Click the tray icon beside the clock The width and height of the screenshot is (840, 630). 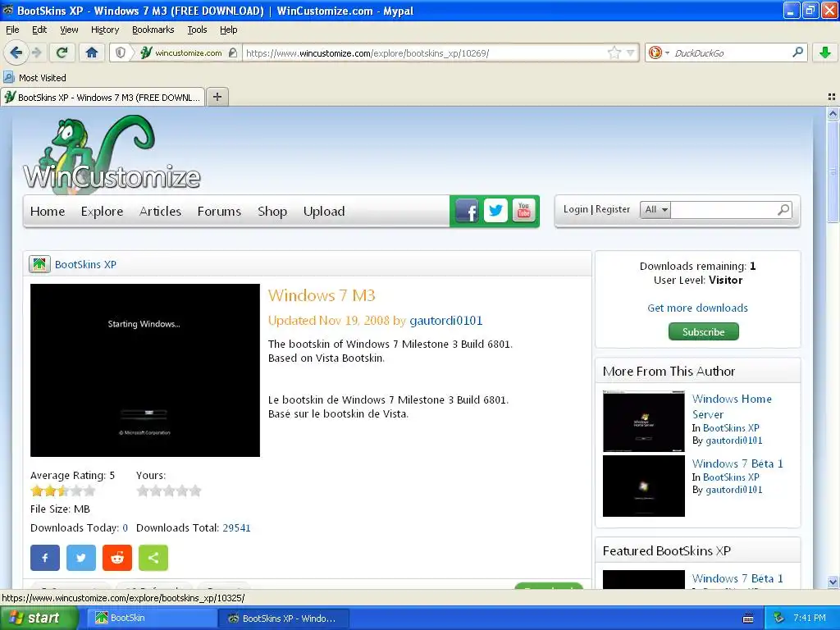pos(779,618)
